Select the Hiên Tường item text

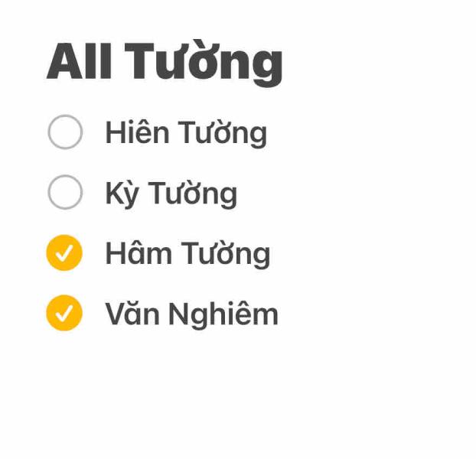pyautogui.click(x=186, y=133)
